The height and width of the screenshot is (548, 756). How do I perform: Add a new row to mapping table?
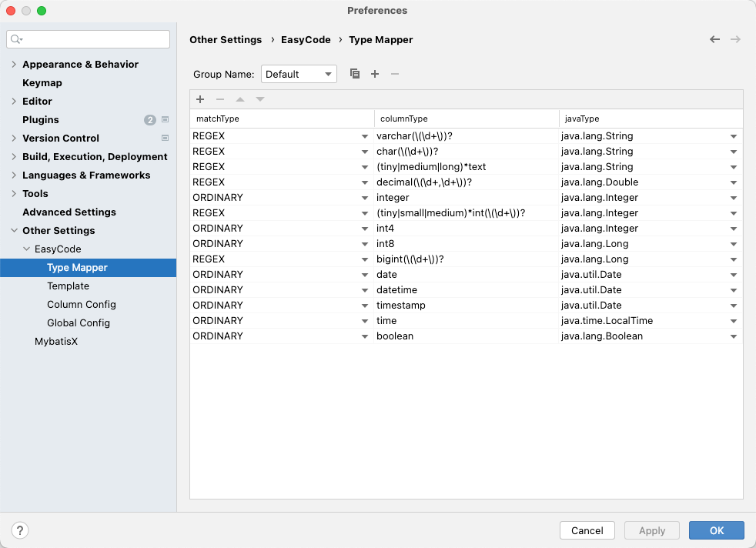200,99
